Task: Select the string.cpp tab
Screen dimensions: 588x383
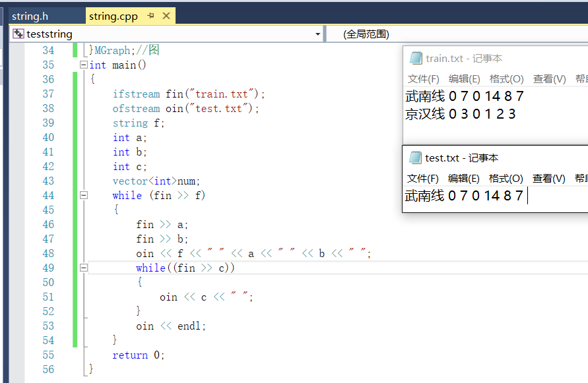Action: [x=114, y=16]
